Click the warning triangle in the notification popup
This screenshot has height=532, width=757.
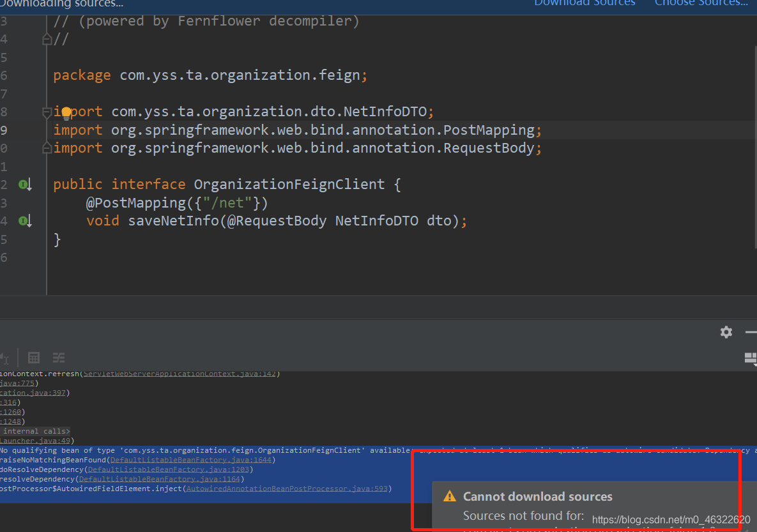coord(450,496)
